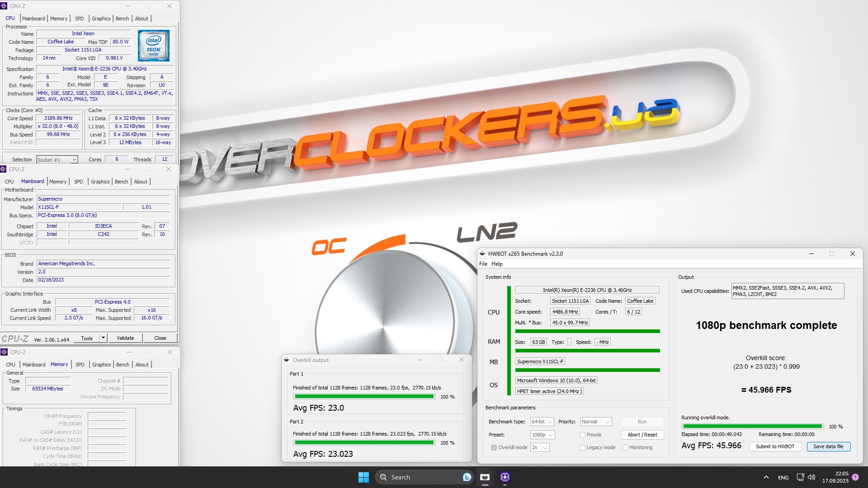Click the Microsoft Windows 10 OS field
This screenshot has height=488, width=868.
(557, 380)
